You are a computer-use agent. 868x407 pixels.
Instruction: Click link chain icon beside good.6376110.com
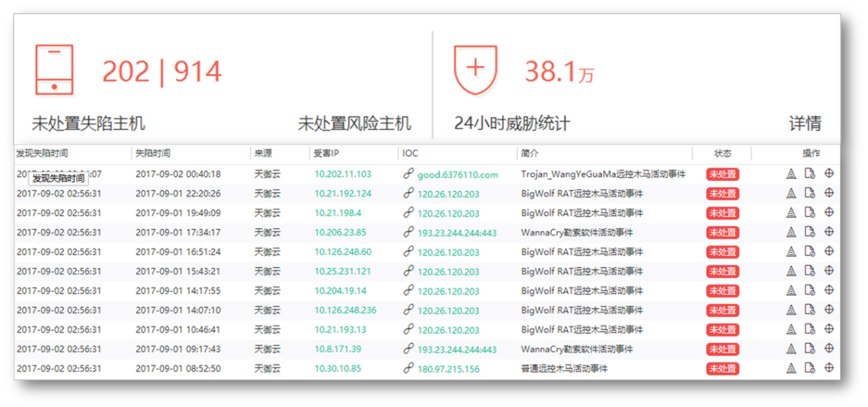coord(408,174)
